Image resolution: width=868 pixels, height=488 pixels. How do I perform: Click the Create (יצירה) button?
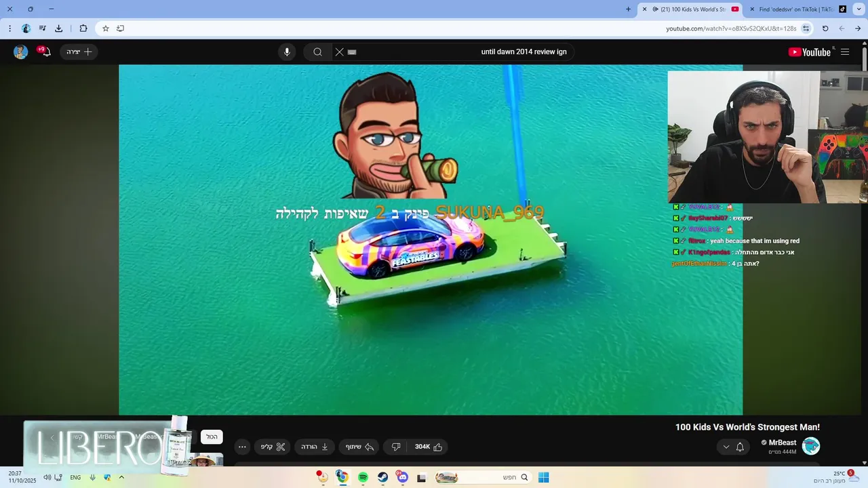pos(79,52)
